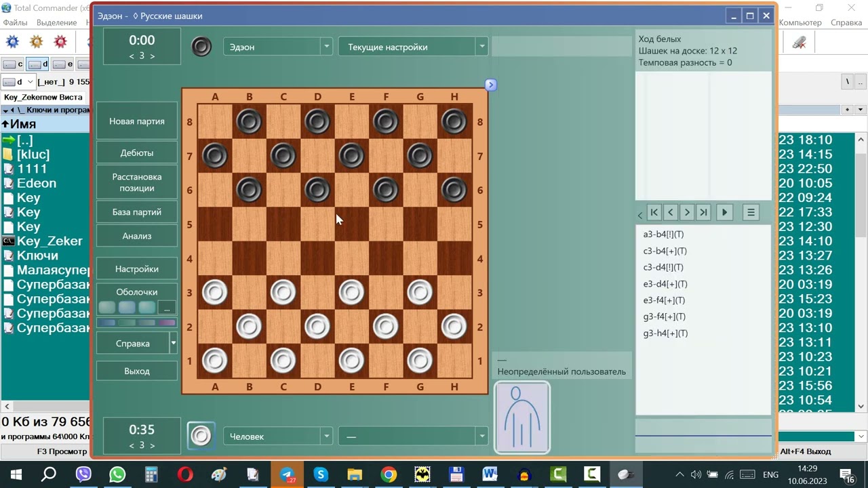Open Viber from the taskbar
Image resolution: width=868 pixels, height=488 pixels.
[x=83, y=474]
